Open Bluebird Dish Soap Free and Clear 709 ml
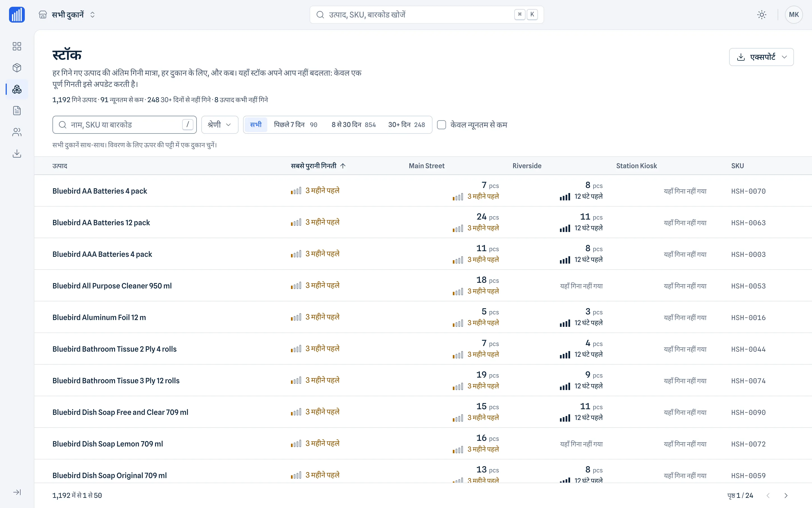 (x=120, y=412)
